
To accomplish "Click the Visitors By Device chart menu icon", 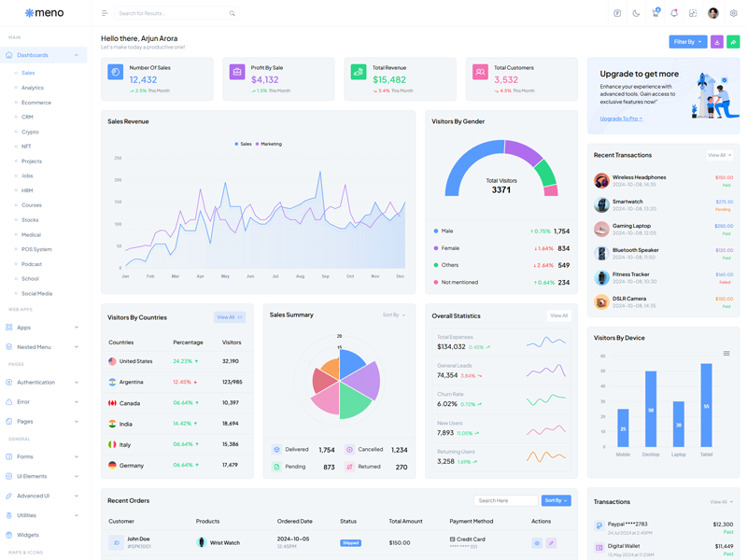I will (726, 354).
